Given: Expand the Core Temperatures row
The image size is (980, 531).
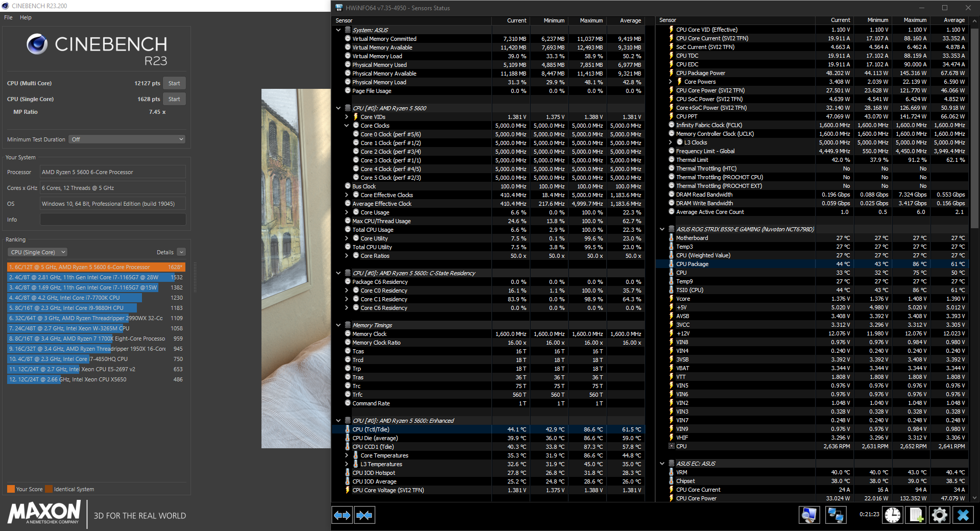Looking at the screenshot, I should tap(346, 455).
